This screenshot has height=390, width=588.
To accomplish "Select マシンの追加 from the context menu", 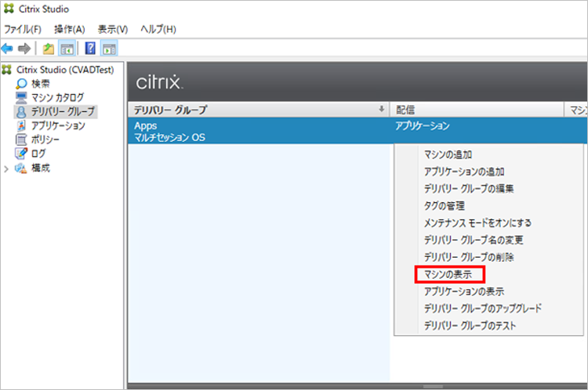I will tap(448, 154).
